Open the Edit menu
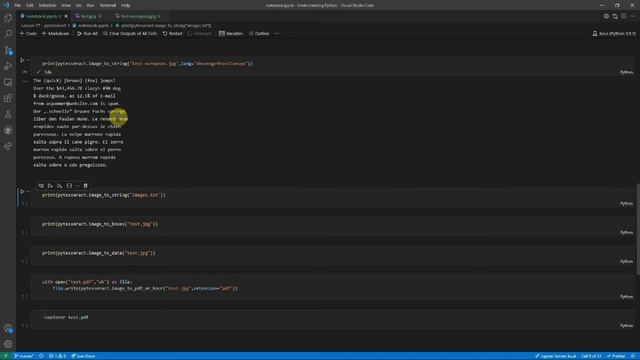The height and width of the screenshot is (360, 640). point(30,5)
